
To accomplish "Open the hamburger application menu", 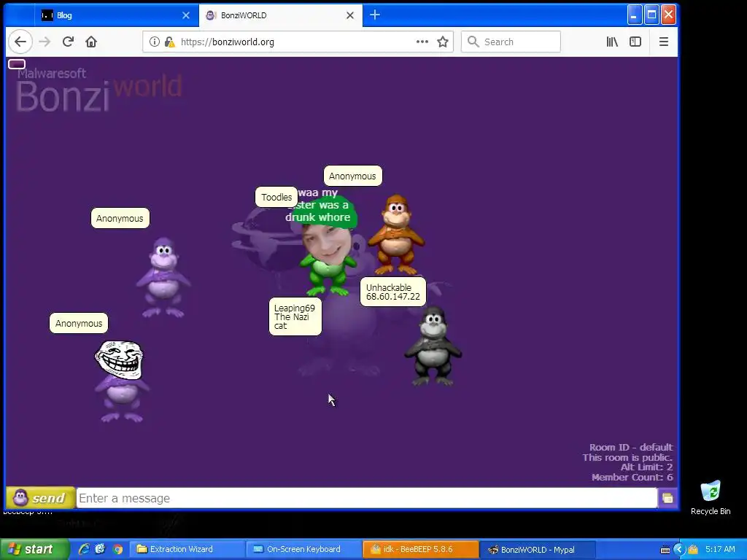I will pyautogui.click(x=664, y=42).
